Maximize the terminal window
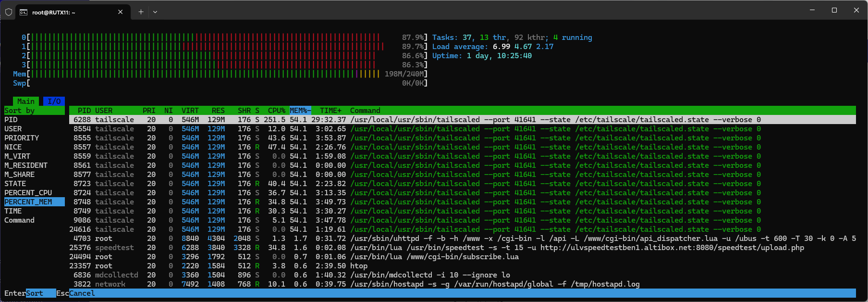868x302 pixels. tap(834, 10)
